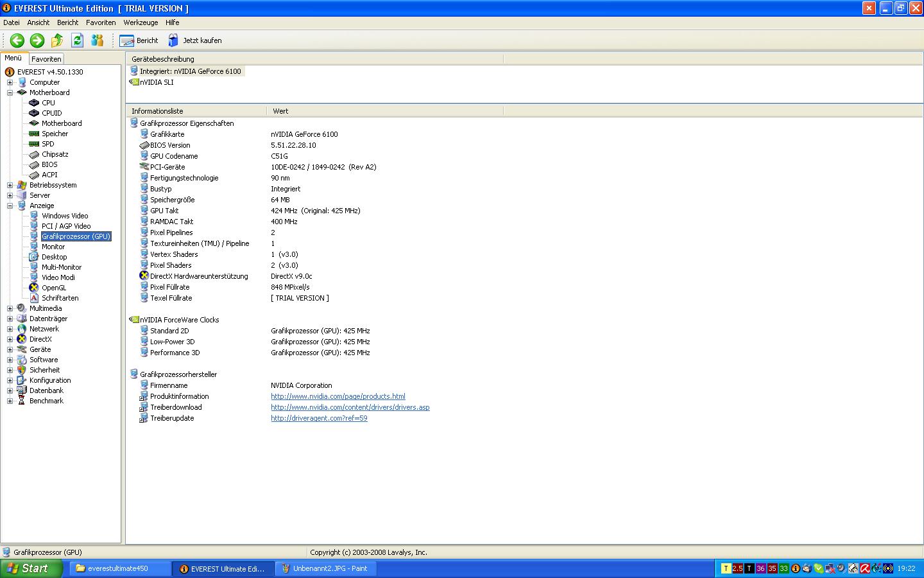Open the Bericht report button

[x=139, y=40]
